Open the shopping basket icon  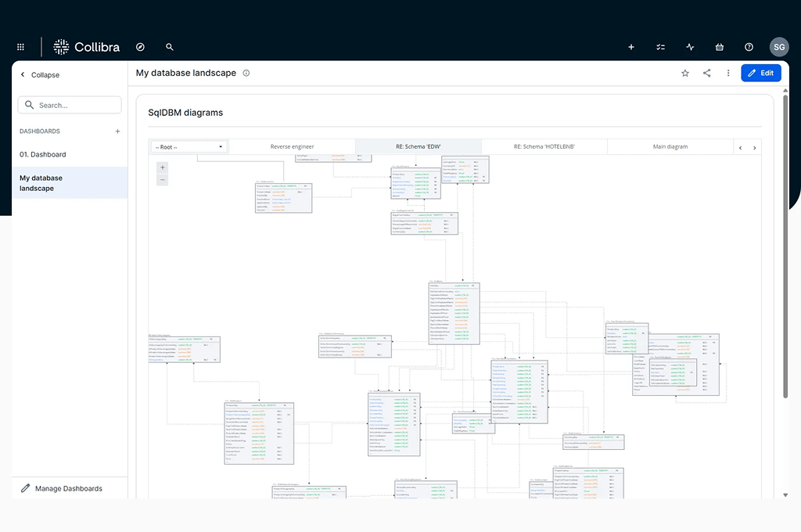pos(720,47)
